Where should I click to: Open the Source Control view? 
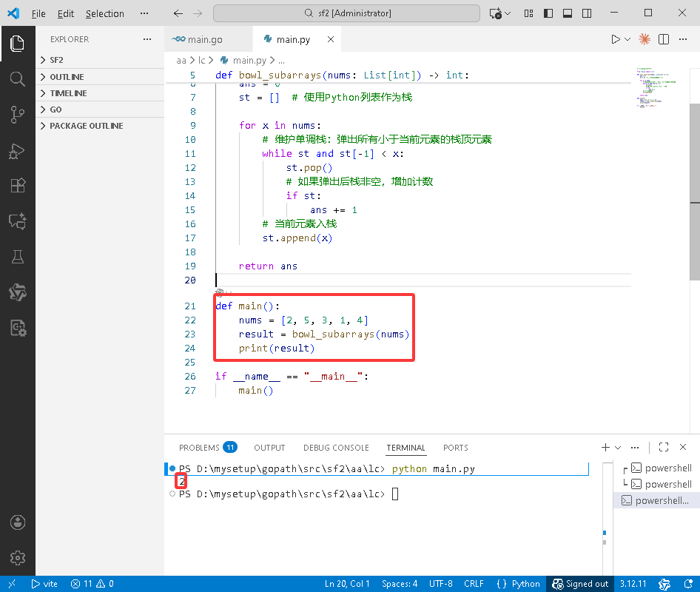18,115
